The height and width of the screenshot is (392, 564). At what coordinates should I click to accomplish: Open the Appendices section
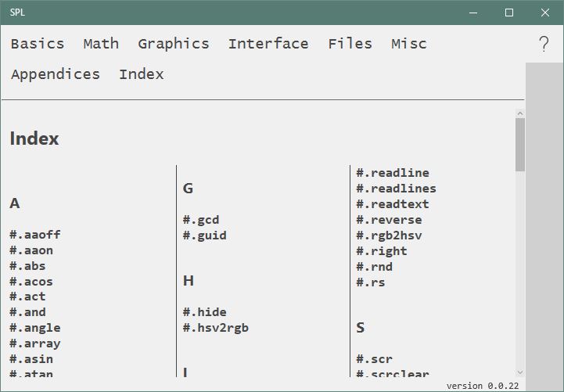(56, 74)
